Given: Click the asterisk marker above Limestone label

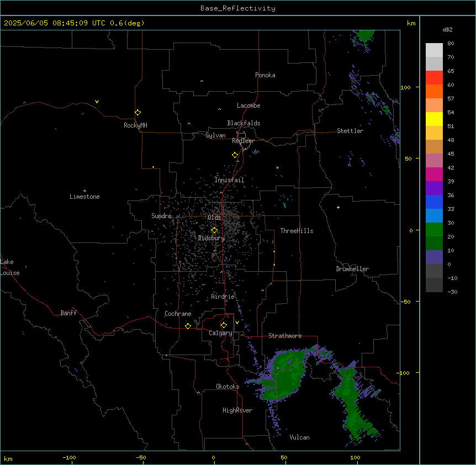Looking at the screenshot, I should tap(84, 191).
